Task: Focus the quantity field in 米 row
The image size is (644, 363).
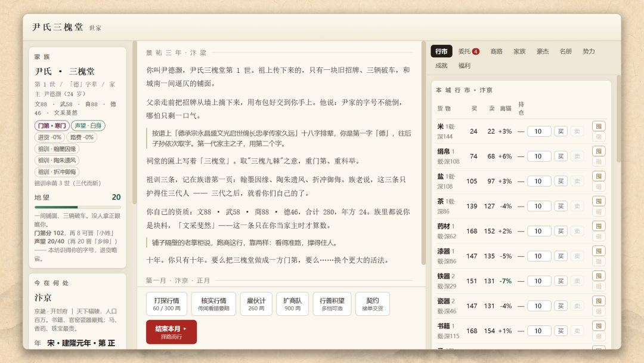Action: [539, 131]
